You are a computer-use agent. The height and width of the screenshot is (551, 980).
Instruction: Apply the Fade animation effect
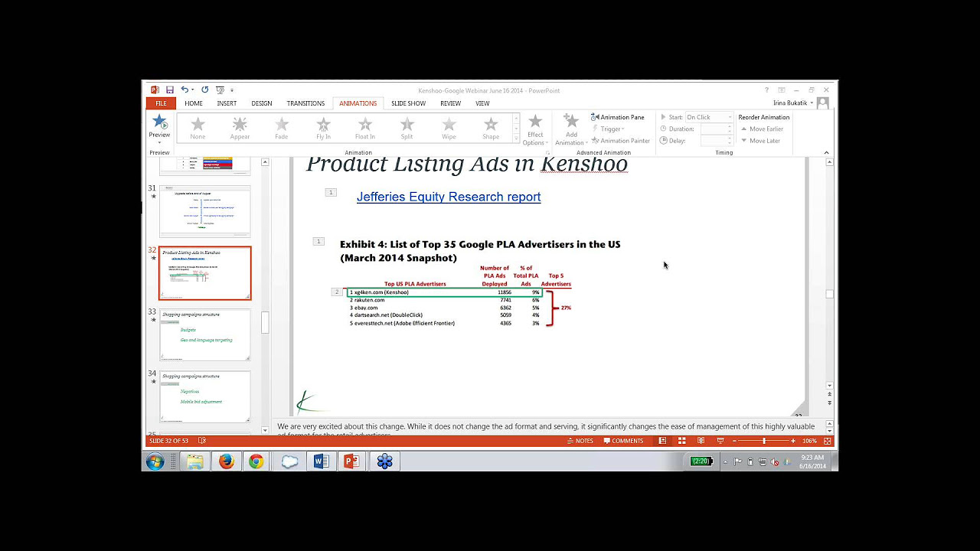tap(282, 129)
